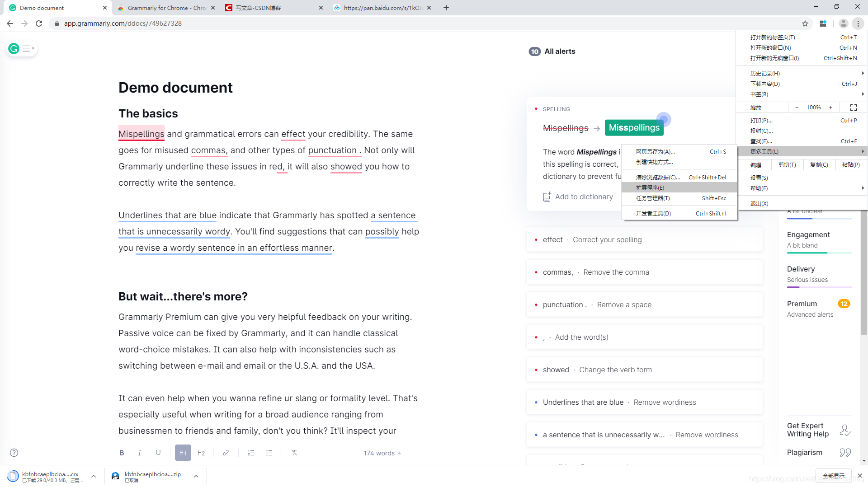Expand the showed verb form alert
The width and height of the screenshot is (868, 487).
[x=644, y=370]
